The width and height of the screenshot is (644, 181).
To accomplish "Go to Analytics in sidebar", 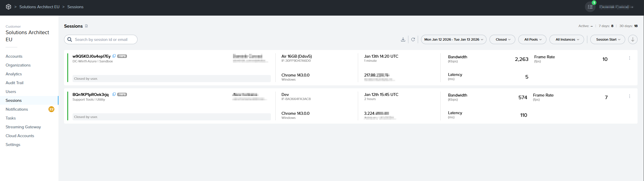I will [14, 74].
